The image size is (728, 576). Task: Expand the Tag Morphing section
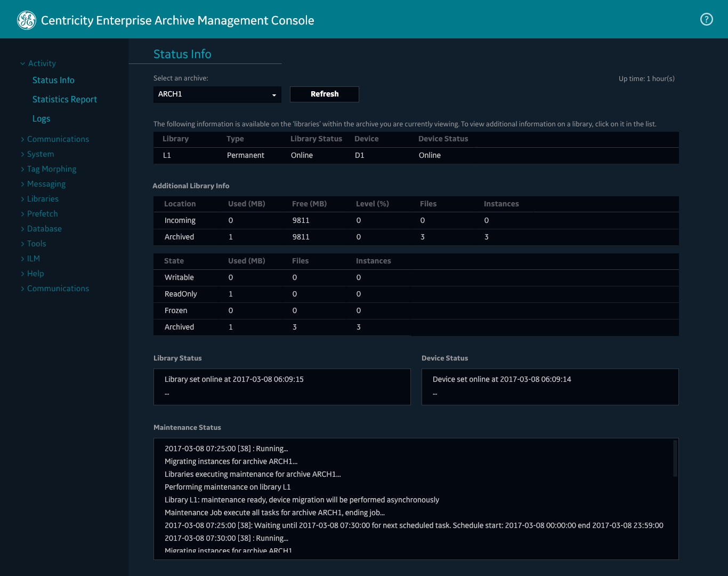48,169
